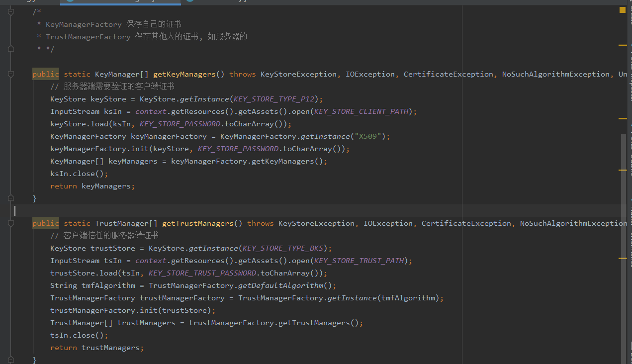Collapse the getKeyManagers method fold marker
The width and height of the screenshot is (632, 364).
tap(11, 74)
